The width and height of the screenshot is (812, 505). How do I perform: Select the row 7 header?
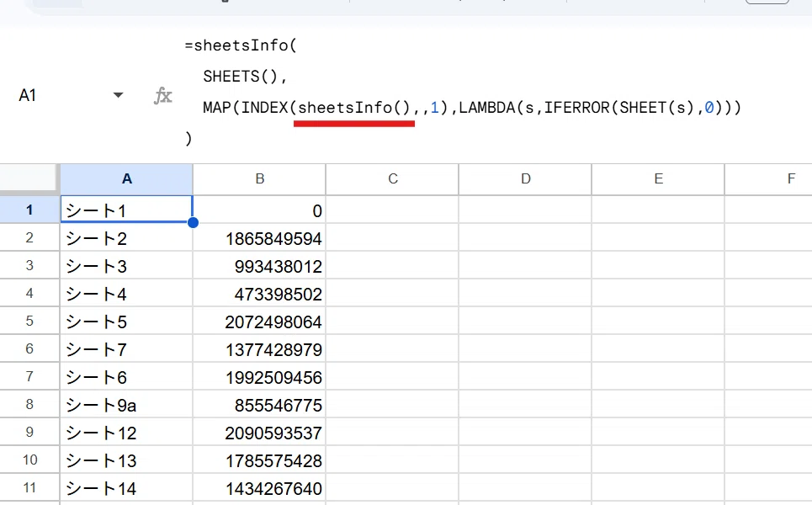click(x=29, y=376)
